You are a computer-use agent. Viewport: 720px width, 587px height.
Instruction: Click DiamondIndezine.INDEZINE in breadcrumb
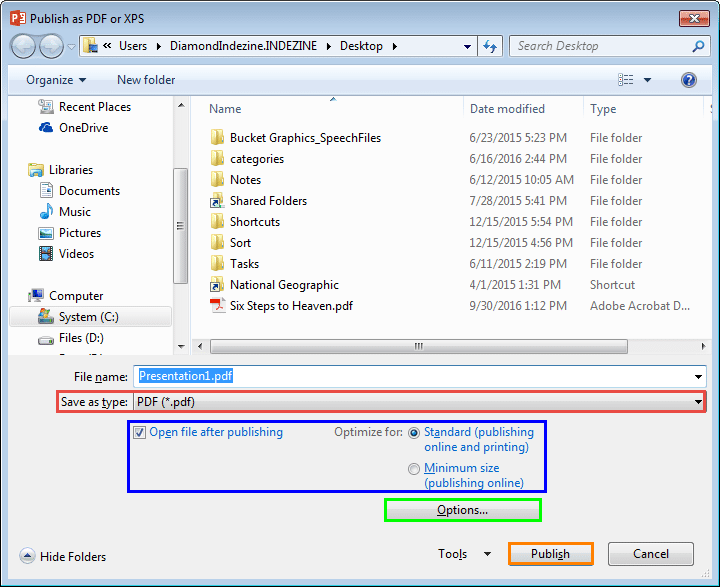(243, 46)
